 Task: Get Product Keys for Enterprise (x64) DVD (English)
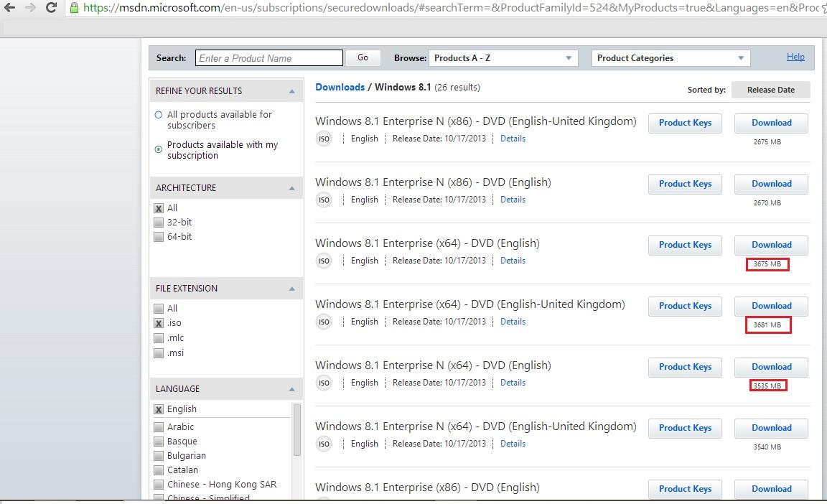685,245
